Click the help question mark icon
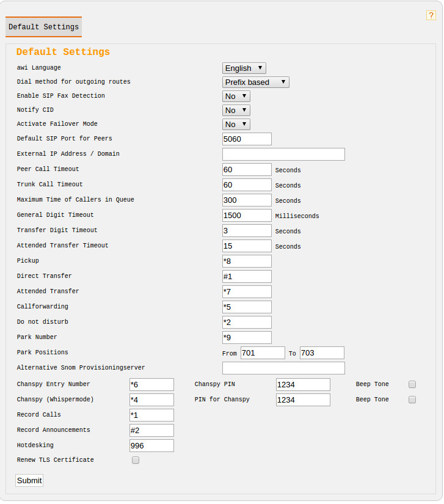The width and height of the screenshot is (444, 504). coord(431,15)
